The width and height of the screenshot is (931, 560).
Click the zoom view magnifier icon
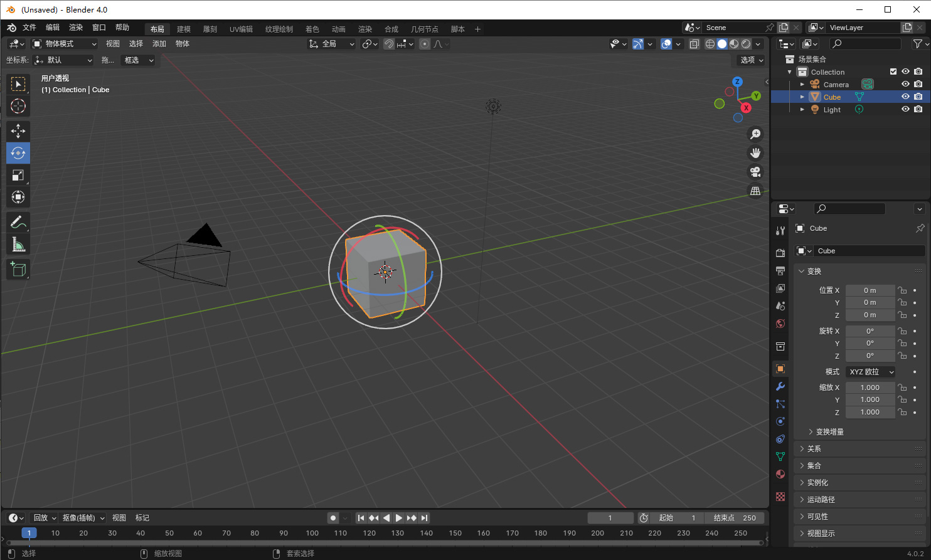[x=755, y=134]
